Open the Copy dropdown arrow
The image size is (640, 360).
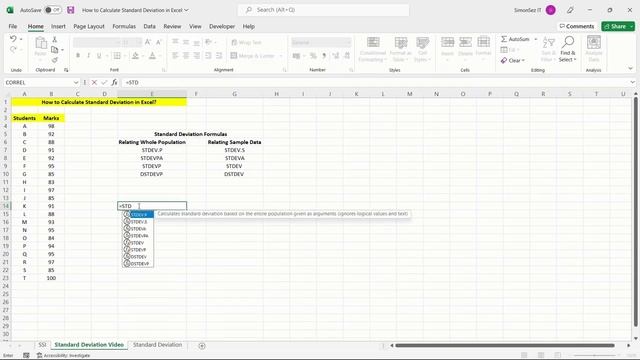(x=62, y=50)
